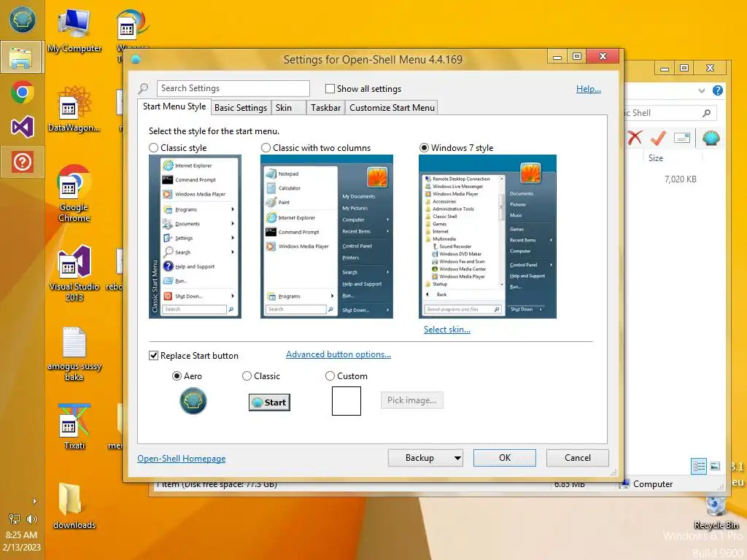Click the shell settings icon in the Explorer toolbar
The image size is (747, 560).
[x=711, y=138]
